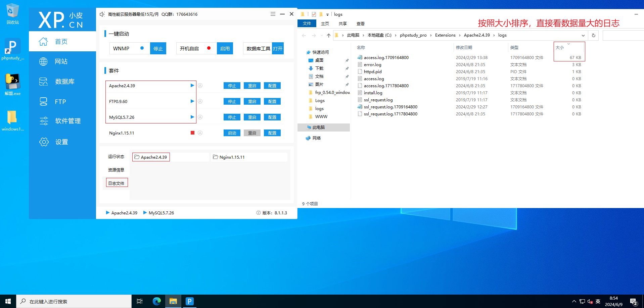Open 桌面 Desktop in Explorer navigation pane
The image size is (644, 308).
pos(319,60)
